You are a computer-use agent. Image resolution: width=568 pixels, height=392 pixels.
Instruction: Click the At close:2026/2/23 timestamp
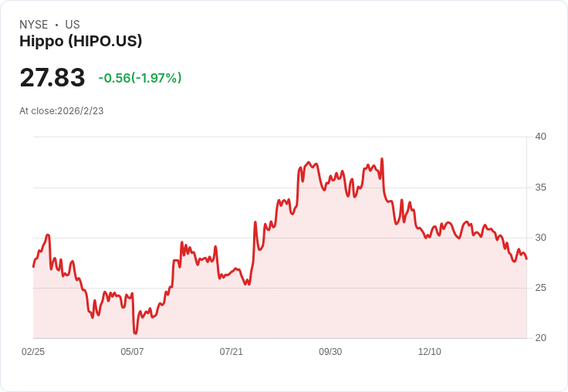pos(62,111)
